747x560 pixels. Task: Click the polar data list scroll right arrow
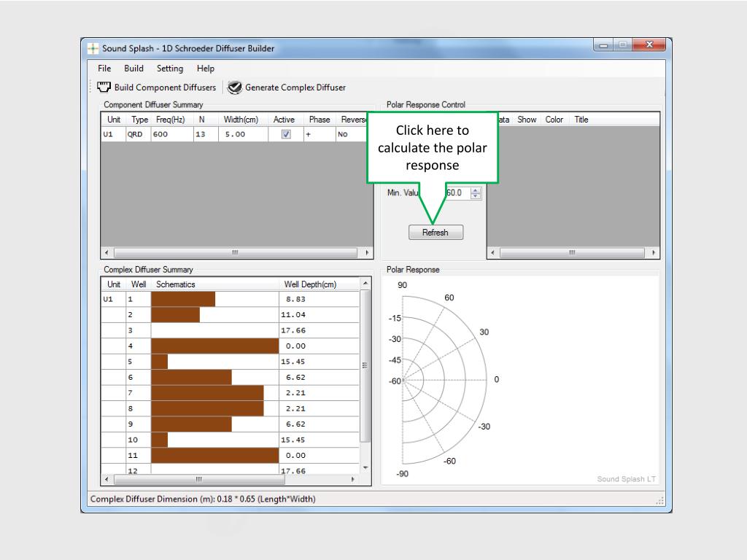[653, 252]
